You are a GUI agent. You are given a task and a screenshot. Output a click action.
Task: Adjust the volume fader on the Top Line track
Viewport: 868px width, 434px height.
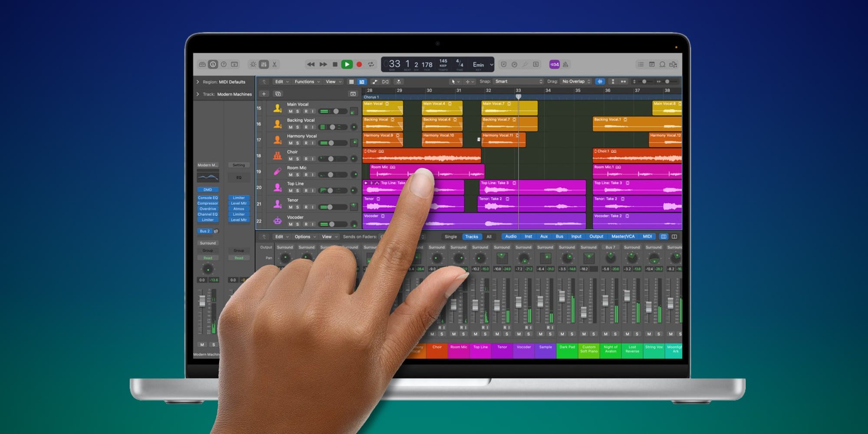pos(331,190)
